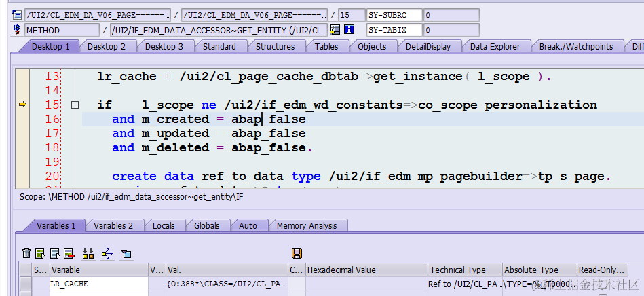Click the orange save floppy disk icon
This screenshot has height=296, width=644.
[x=297, y=254]
